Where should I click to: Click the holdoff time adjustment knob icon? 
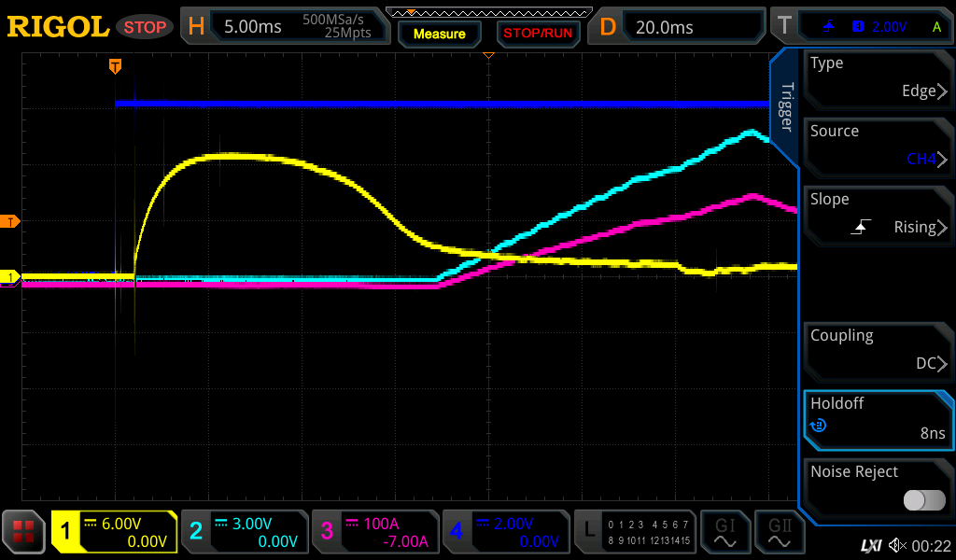tap(818, 426)
